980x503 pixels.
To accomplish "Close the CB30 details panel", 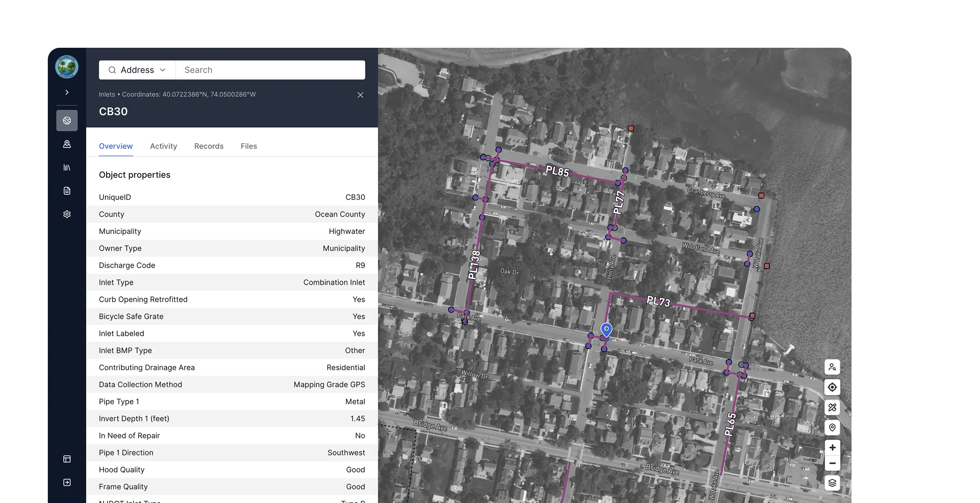I will click(x=360, y=95).
